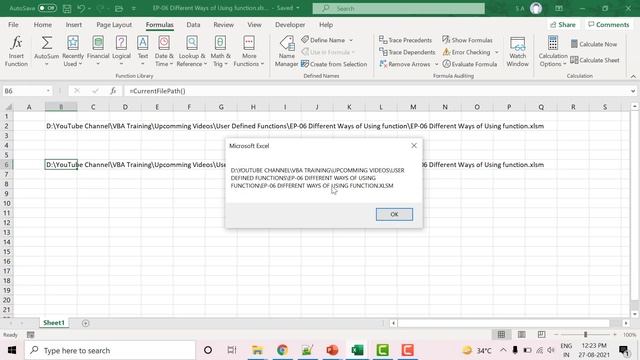640x360 pixels.
Task: Toggle the AutoSave switch
Action: (47, 8)
